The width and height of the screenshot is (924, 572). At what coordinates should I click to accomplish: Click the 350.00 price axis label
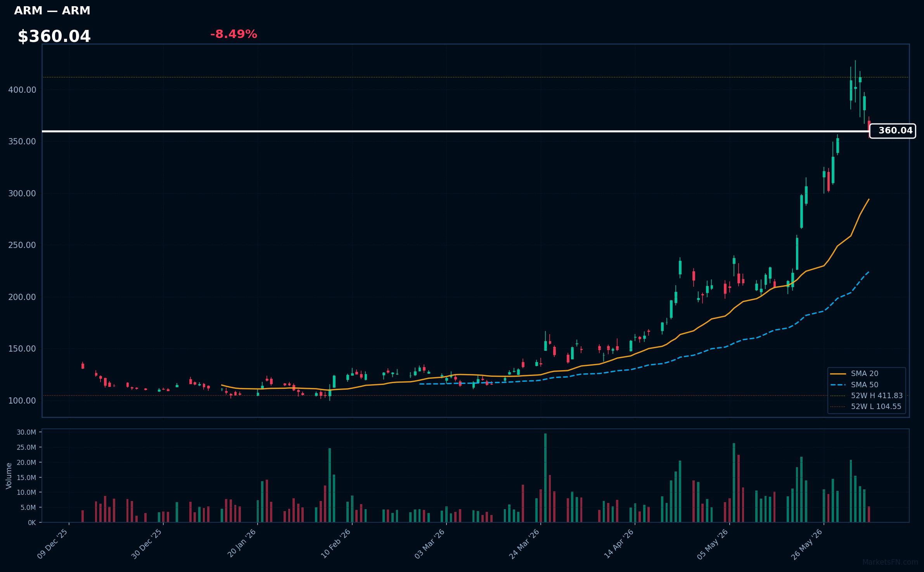[22, 142]
